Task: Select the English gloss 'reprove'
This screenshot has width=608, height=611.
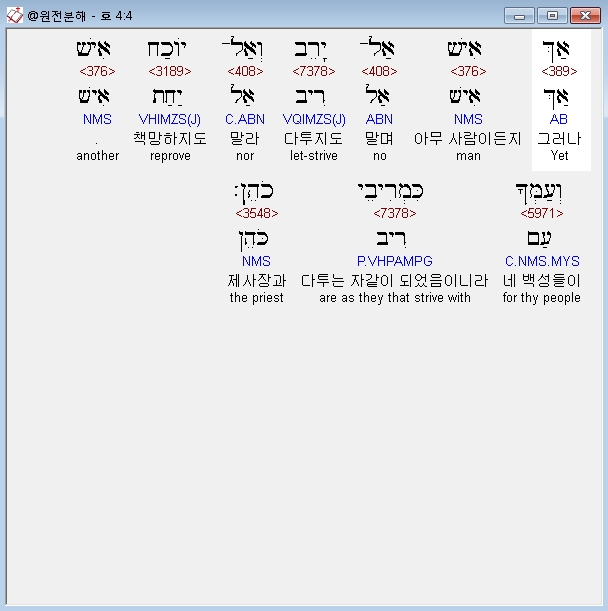Action: [x=170, y=156]
